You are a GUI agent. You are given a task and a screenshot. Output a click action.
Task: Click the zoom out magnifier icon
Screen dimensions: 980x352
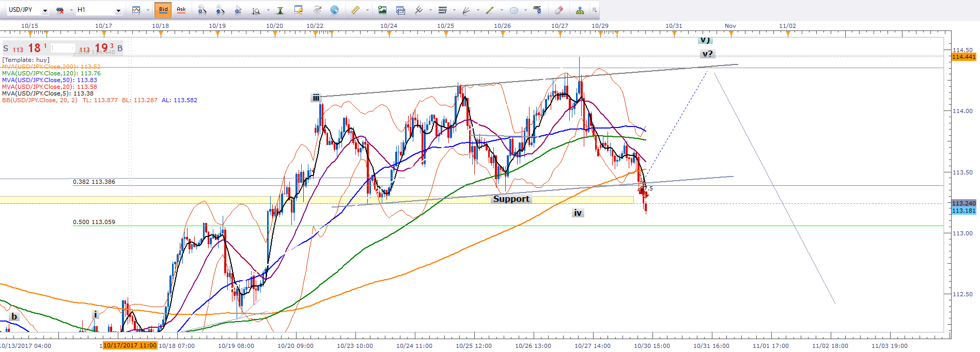(220, 10)
